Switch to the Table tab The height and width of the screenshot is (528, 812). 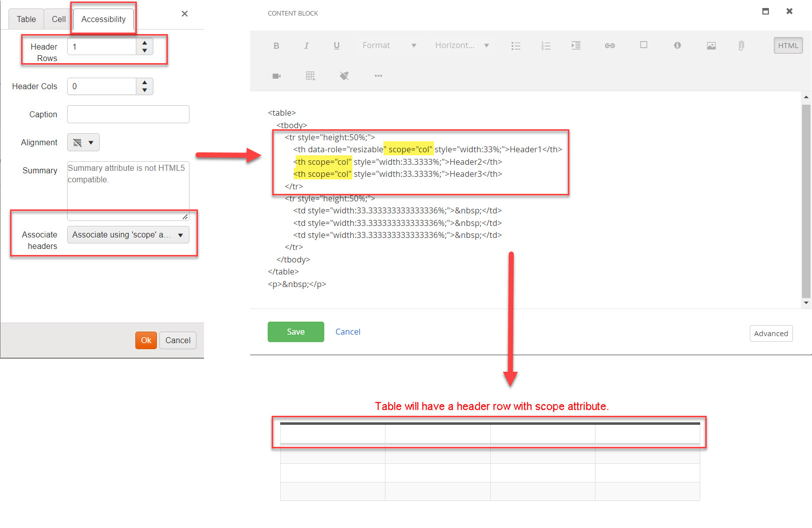[x=26, y=19]
